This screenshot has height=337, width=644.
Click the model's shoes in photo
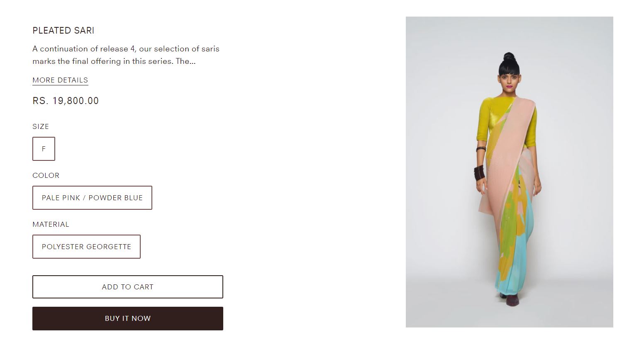point(511,299)
